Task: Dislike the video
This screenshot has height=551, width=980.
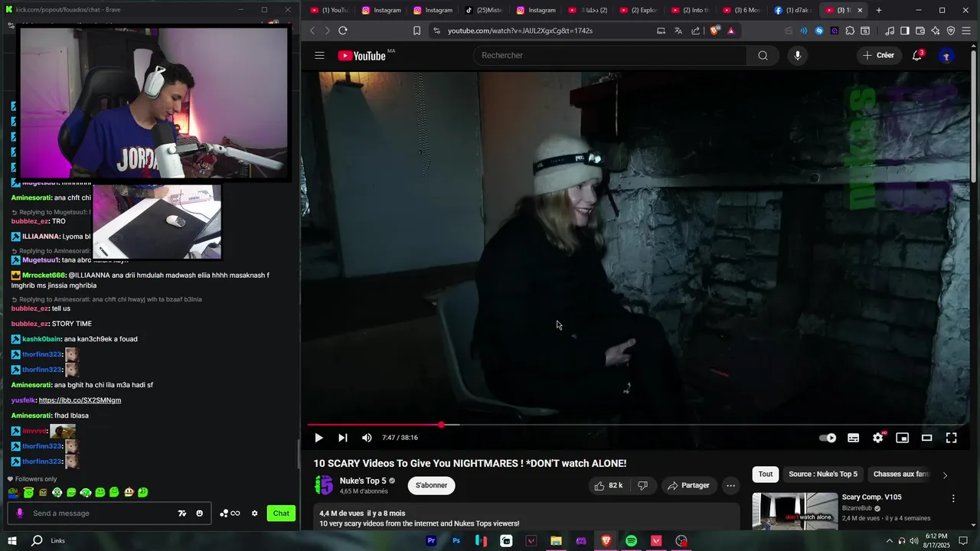Action: click(x=643, y=485)
